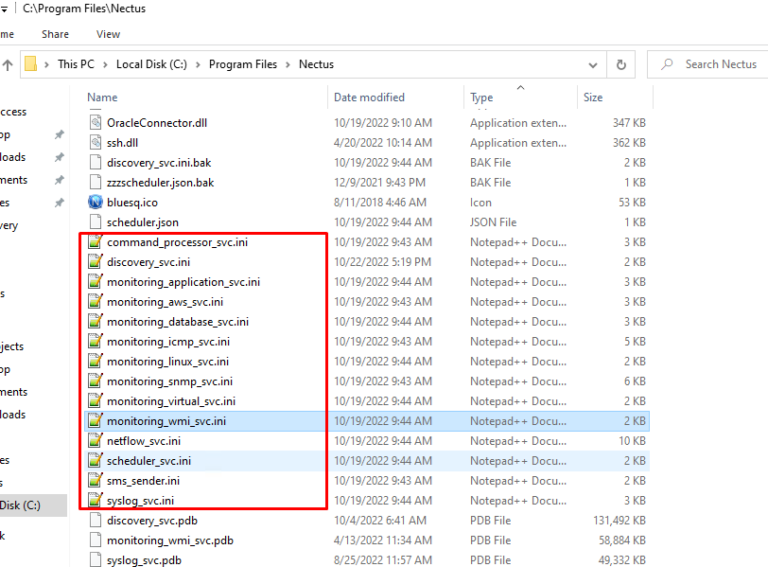Select the syslog_svc.pdb file icon
Screen dimensions: 768x567
[96, 560]
